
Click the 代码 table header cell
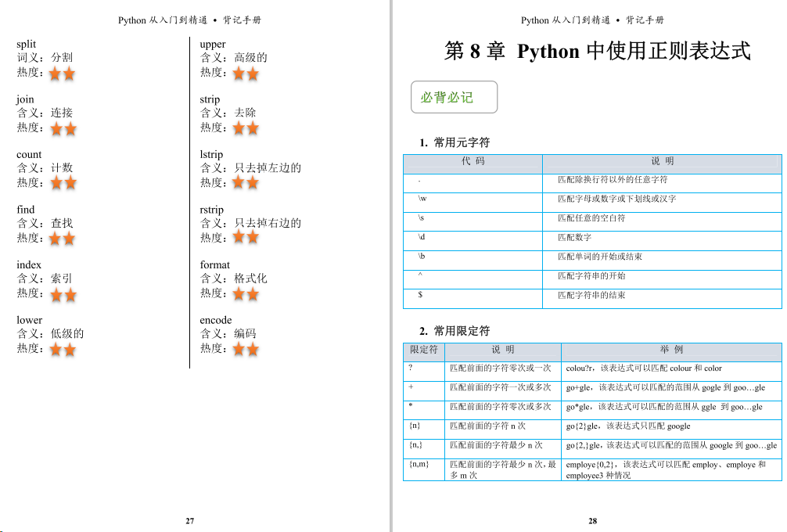click(473, 164)
